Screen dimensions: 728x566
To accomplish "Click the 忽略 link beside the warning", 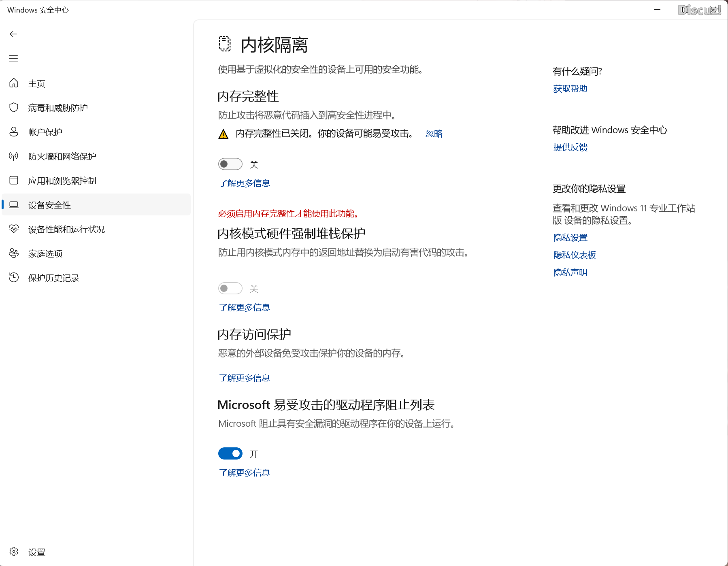I will pos(434,134).
